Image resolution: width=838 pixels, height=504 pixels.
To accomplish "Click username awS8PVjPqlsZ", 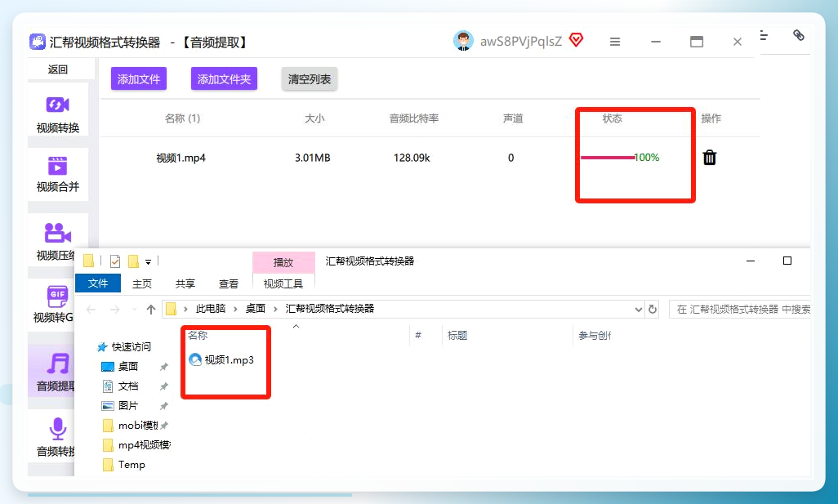I will (521, 42).
